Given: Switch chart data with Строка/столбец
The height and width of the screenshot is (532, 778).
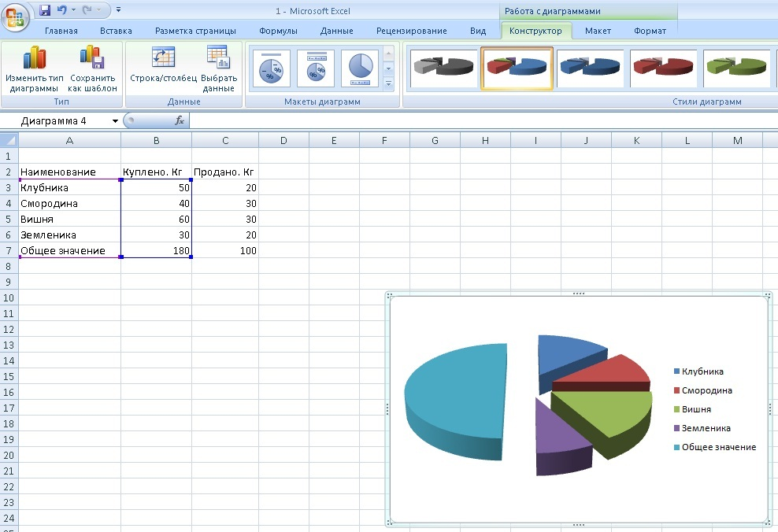Looking at the screenshot, I should point(163,69).
